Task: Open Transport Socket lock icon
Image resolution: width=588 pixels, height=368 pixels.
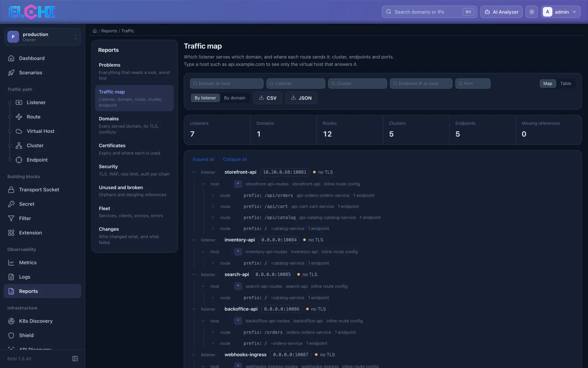Action: tap(11, 190)
